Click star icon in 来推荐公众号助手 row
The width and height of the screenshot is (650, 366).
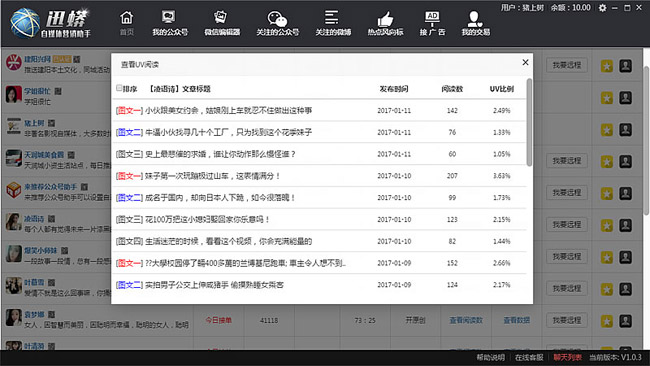click(x=606, y=194)
